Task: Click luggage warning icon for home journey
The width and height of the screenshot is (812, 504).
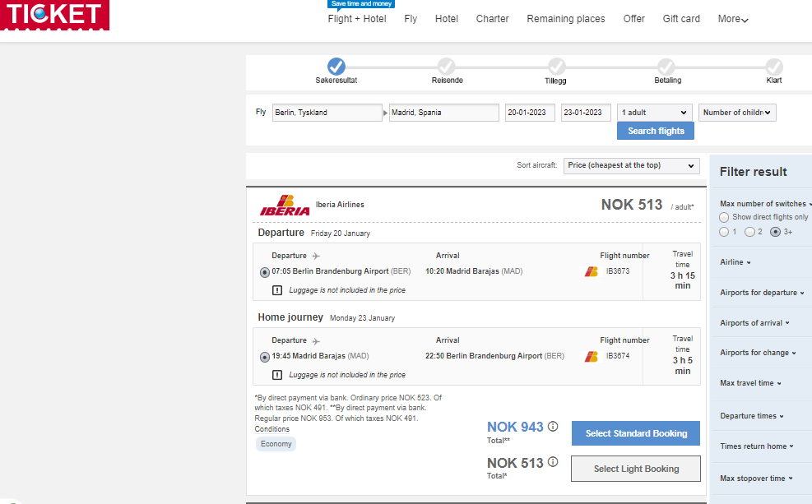Action: (x=277, y=375)
